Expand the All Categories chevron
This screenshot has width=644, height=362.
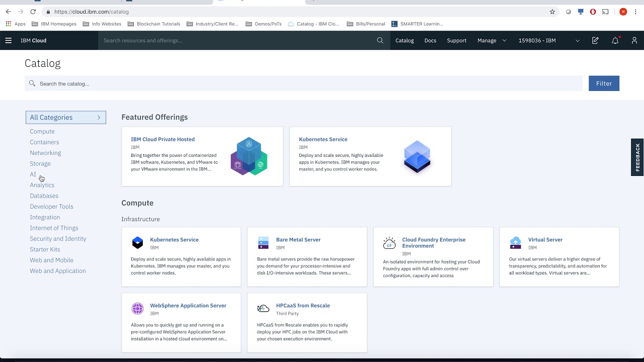[99, 117]
